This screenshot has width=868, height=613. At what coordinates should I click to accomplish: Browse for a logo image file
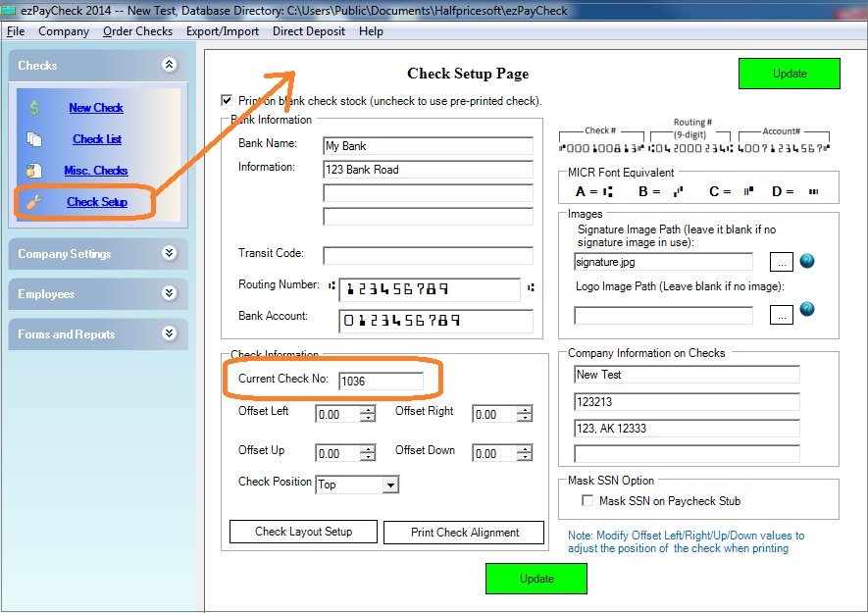(x=781, y=315)
